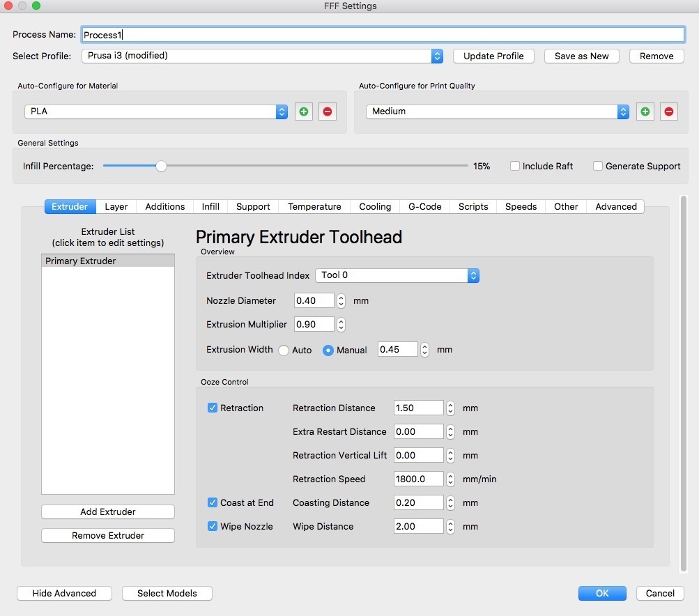Click the Infill Percentage slider handle
The height and width of the screenshot is (616, 699).
[x=161, y=167]
